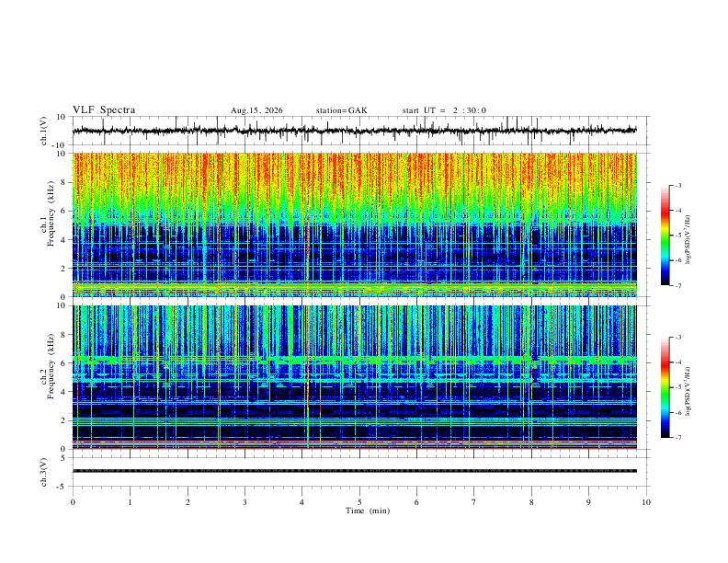Click the ch.1(V) axis label
The width and height of the screenshot is (728, 563).
[44, 131]
